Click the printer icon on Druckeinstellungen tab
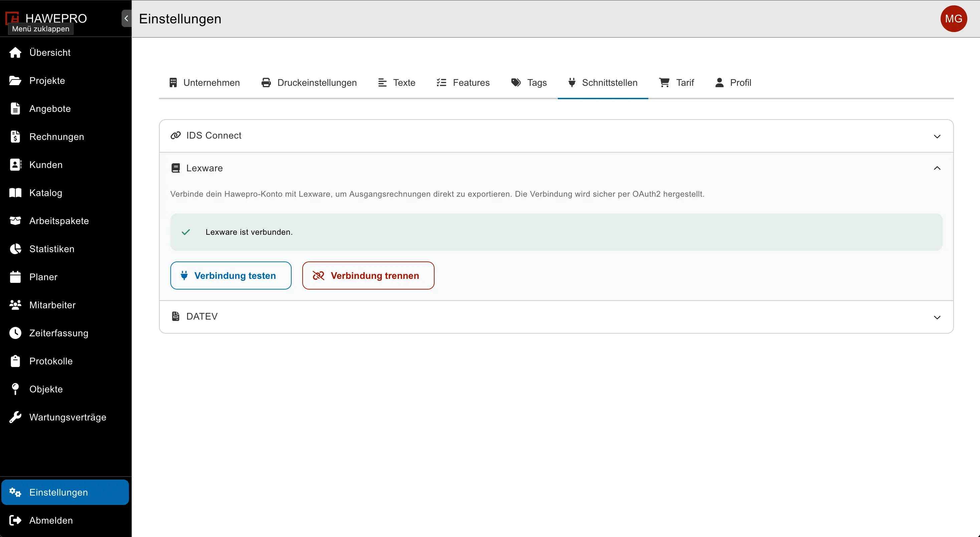 pos(266,82)
